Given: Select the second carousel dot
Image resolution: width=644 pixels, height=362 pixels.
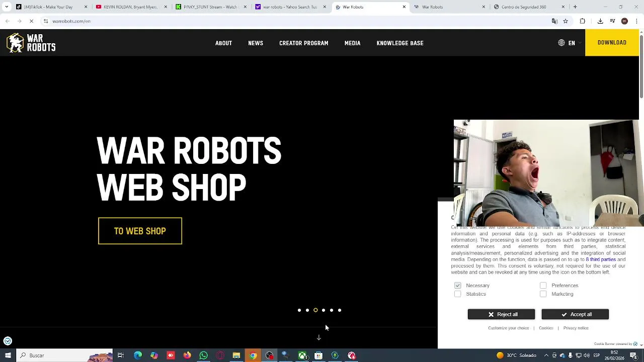Looking at the screenshot, I should pos(307,310).
